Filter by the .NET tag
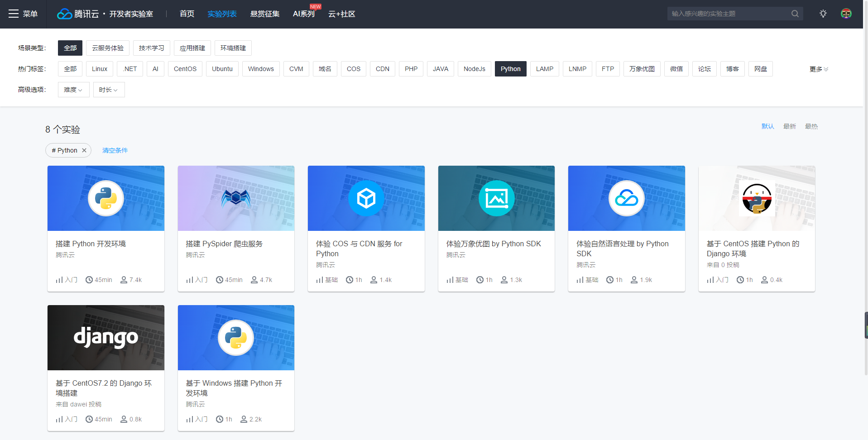Screen dimensions: 868x440 [x=130, y=69]
